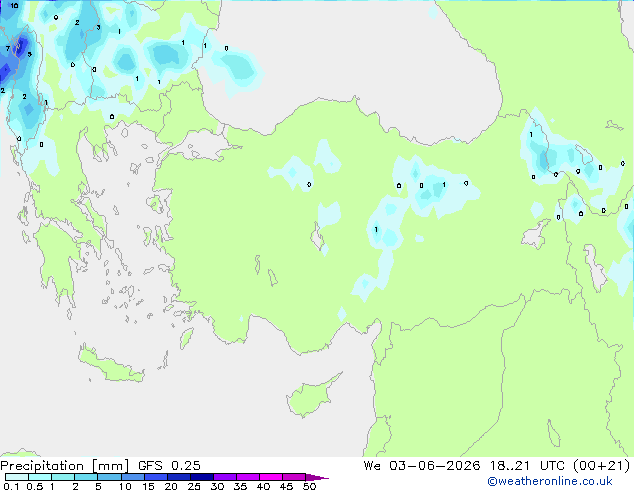The width and height of the screenshot is (634, 490).
Task: Click the '15' legend scale label
Action: pos(148,486)
